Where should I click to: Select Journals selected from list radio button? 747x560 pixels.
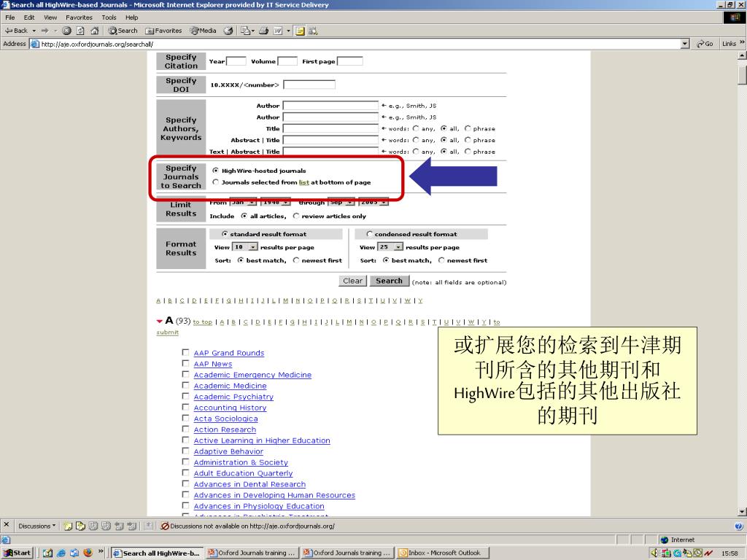(216, 182)
